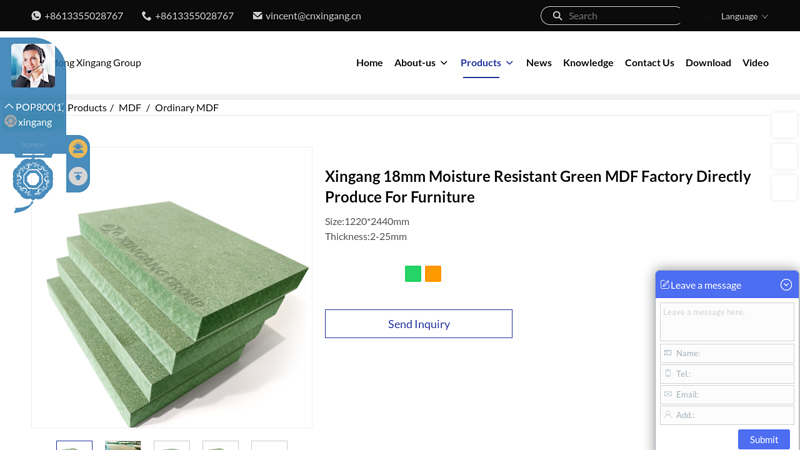Click the back-to-top arrow icon
800x450 pixels.
click(78, 176)
